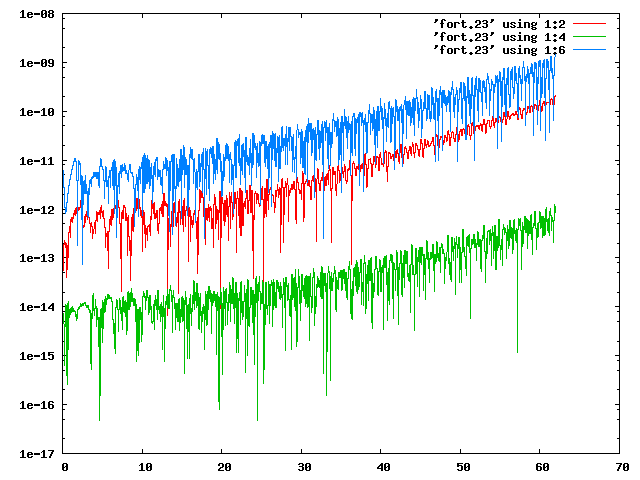The width and height of the screenshot is (640, 480).
Task: Click y-axis label 1e-13
Action: click(37, 258)
